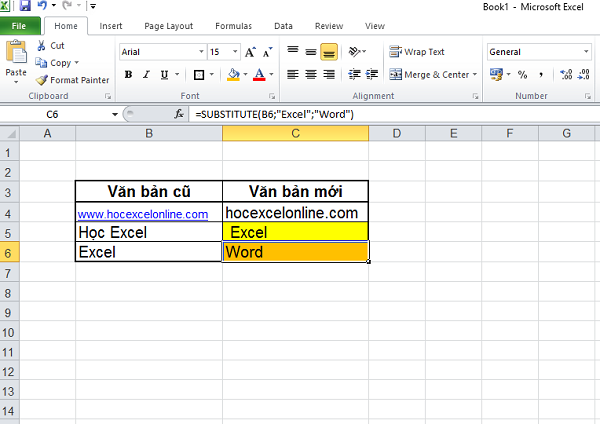Click Select All corner triangle
The image size is (600, 424).
click(x=10, y=134)
